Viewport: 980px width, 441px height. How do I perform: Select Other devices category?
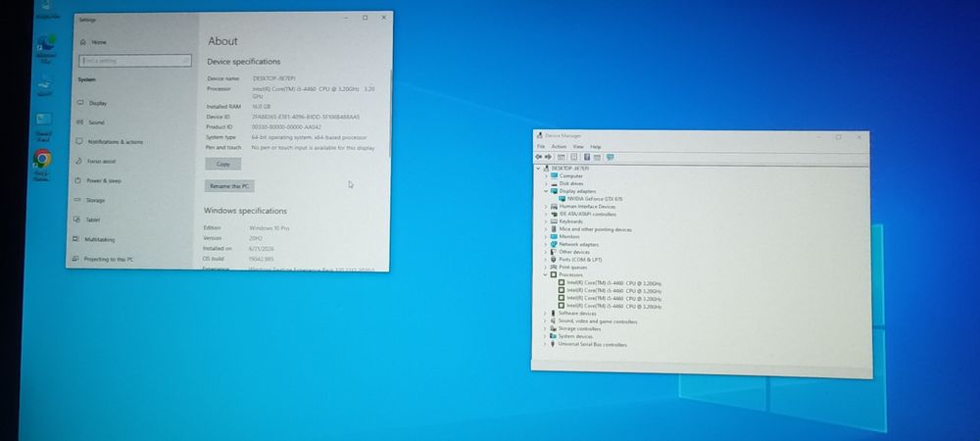pos(570,252)
